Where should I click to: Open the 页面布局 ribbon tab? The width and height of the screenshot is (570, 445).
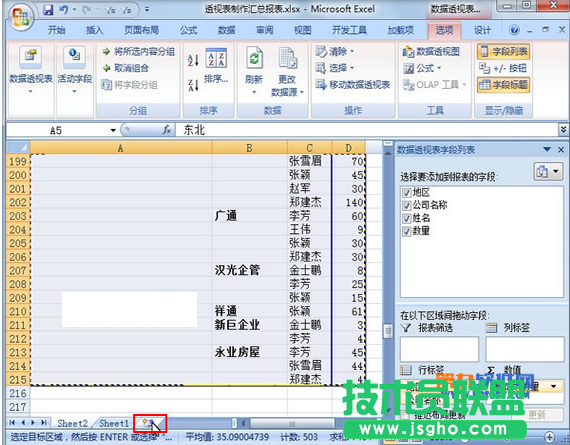tap(141, 30)
